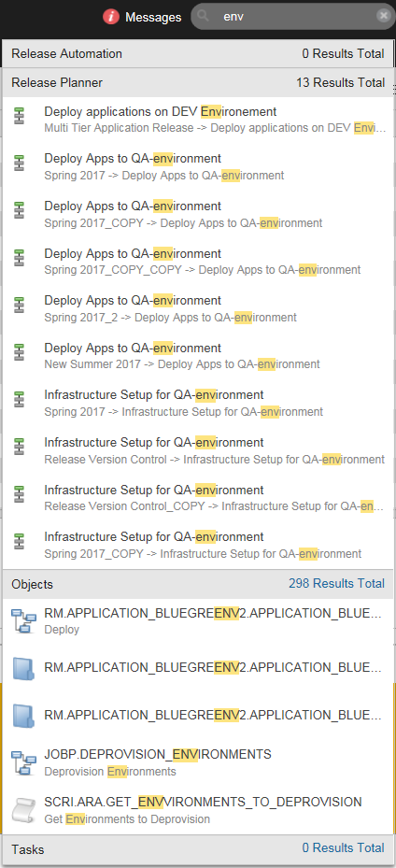This screenshot has height=868, width=396.
Task: Click into the search field containing "env"
Action: click(x=293, y=17)
